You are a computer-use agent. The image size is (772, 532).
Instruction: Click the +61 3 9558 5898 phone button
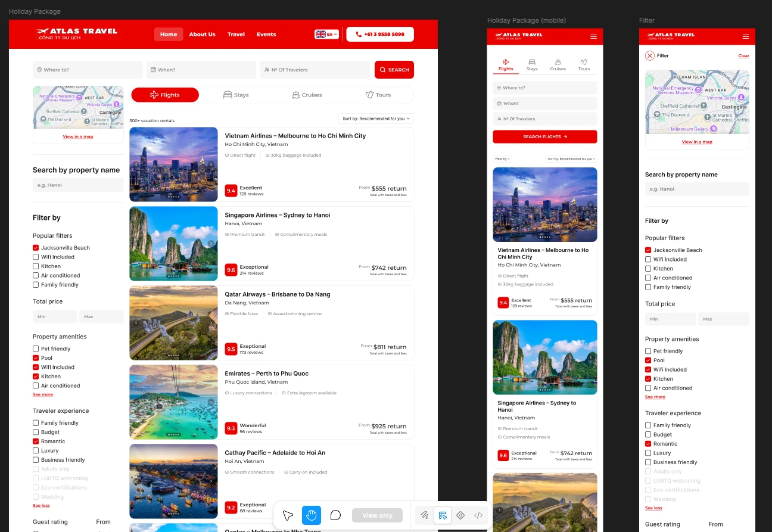click(x=380, y=35)
